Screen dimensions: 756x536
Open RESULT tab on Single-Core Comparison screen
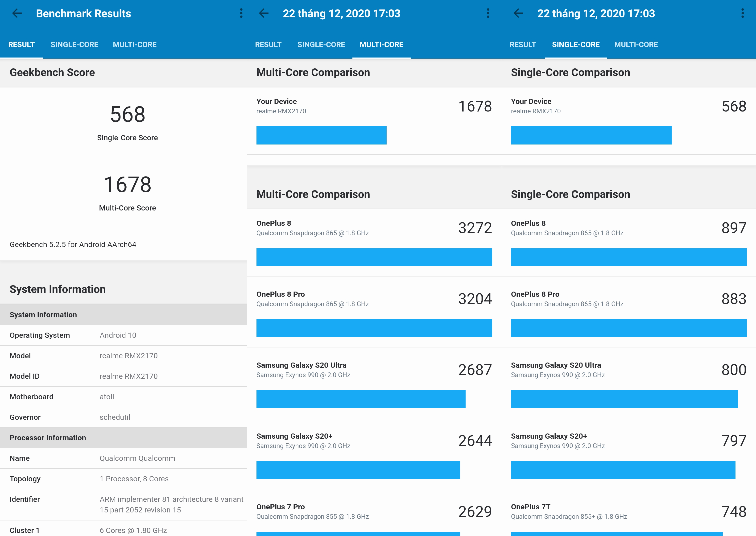523,45
